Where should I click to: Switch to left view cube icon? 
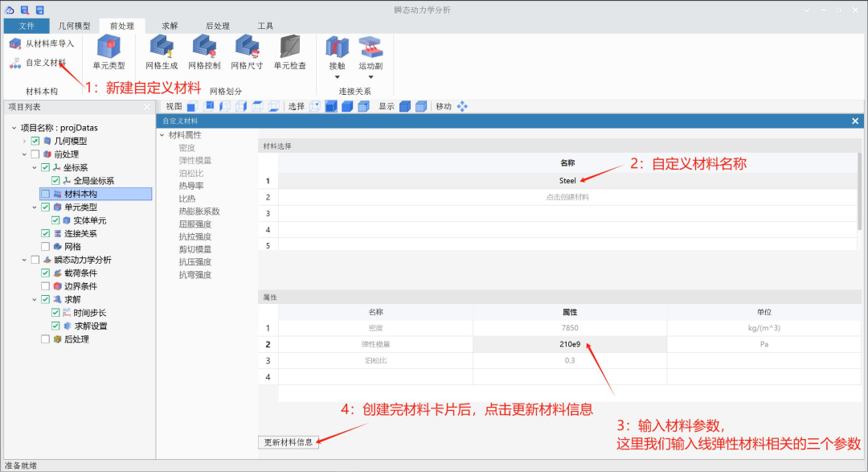click(x=225, y=106)
